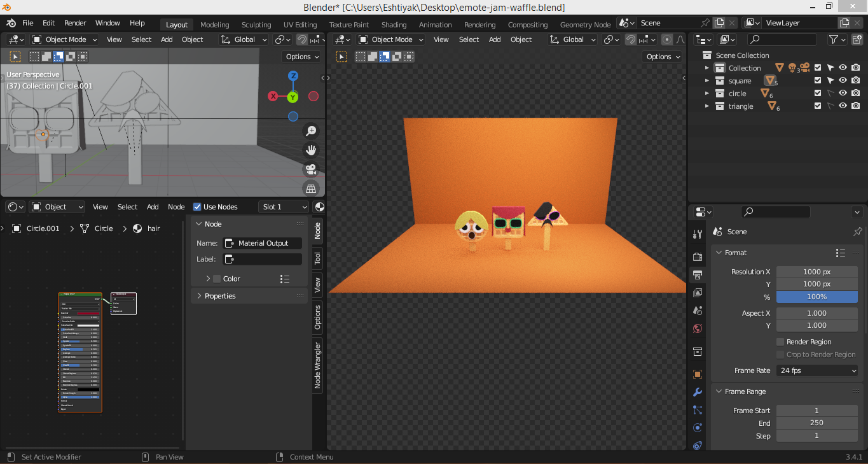Activate the zoom magnifier in viewport gizmos
Image resolution: width=868 pixels, height=464 pixels.
[x=311, y=130]
